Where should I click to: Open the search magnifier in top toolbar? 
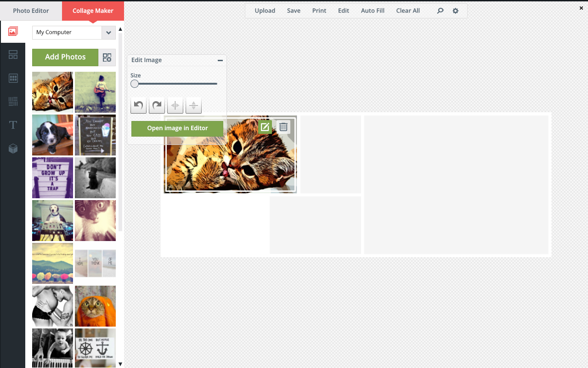(x=440, y=10)
